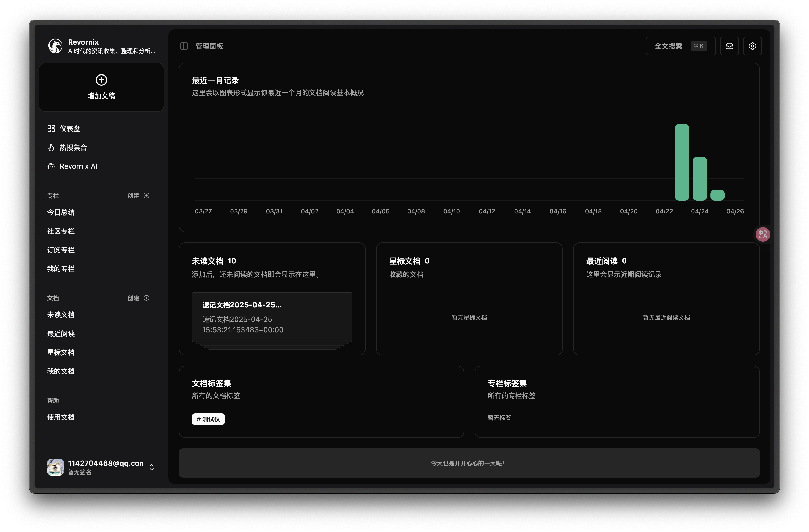Click the shortest green chart bar
809x532 pixels.
[x=717, y=195]
